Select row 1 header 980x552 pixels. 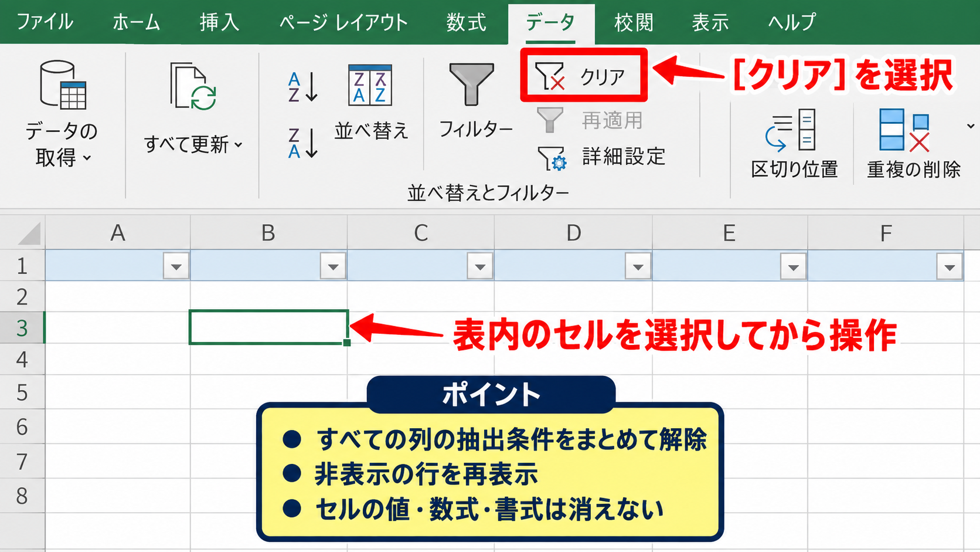click(x=22, y=266)
